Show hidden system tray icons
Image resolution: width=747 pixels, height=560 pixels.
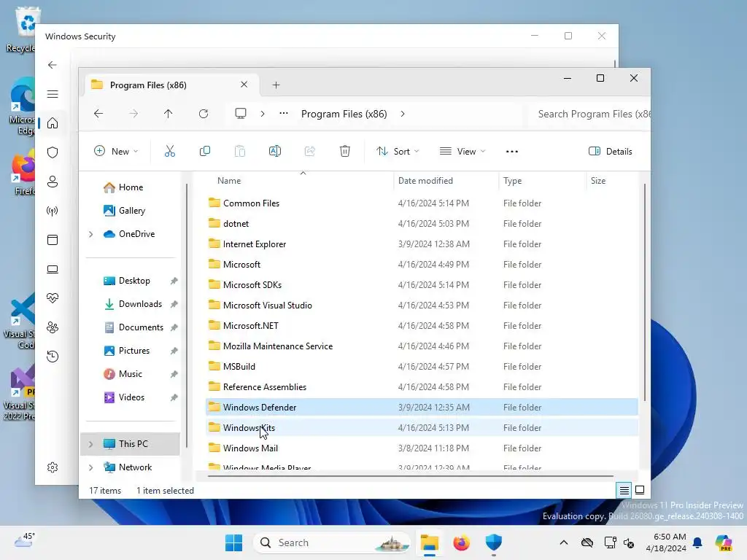(x=564, y=542)
